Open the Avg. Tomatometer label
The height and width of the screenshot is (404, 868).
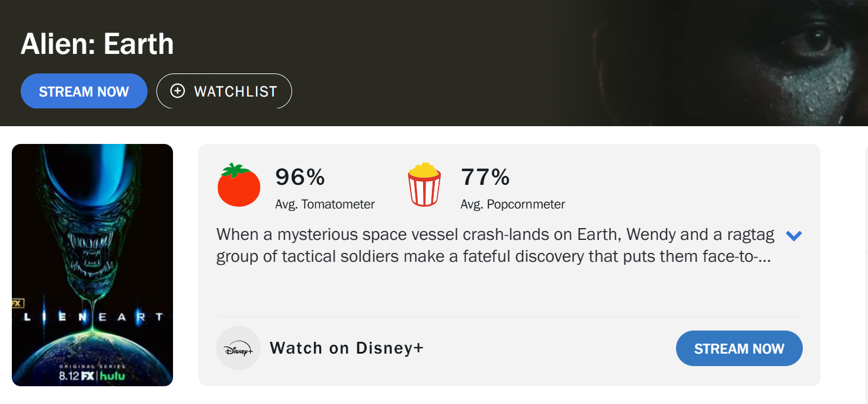325,204
